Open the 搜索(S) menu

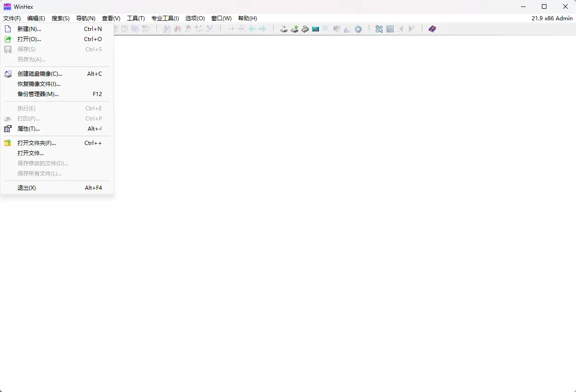[x=60, y=18]
